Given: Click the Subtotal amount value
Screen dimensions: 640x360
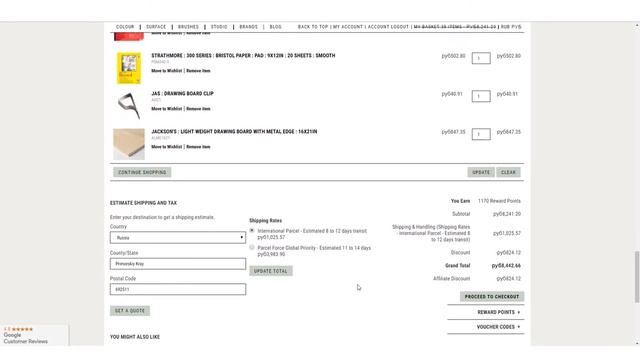Looking at the screenshot, I should pos(507,214).
